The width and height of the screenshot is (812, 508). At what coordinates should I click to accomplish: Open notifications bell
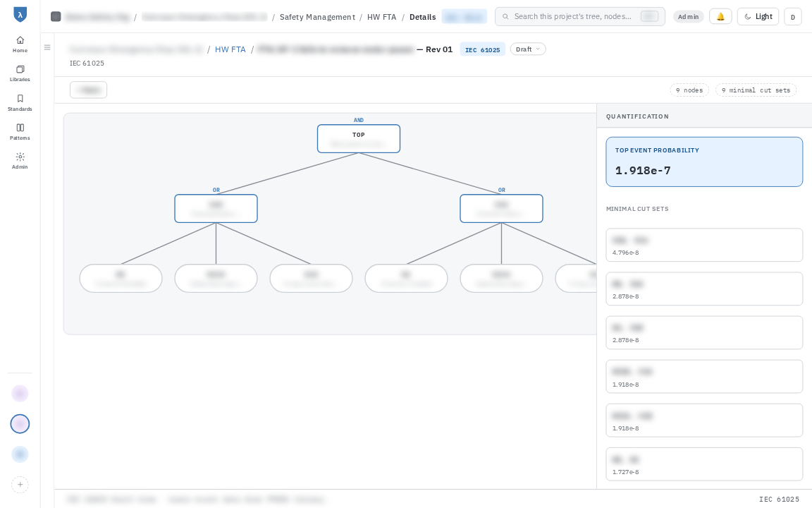(720, 17)
